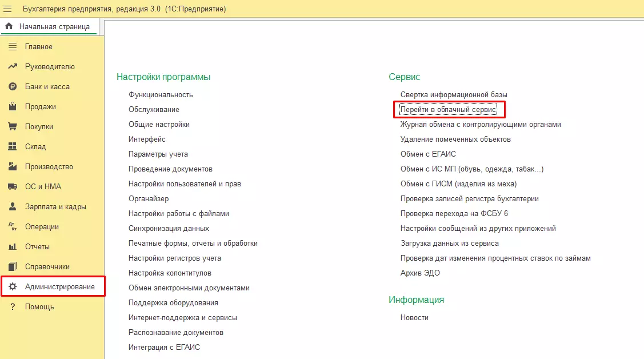Open Перейти в облачный сервис link

[x=449, y=109]
